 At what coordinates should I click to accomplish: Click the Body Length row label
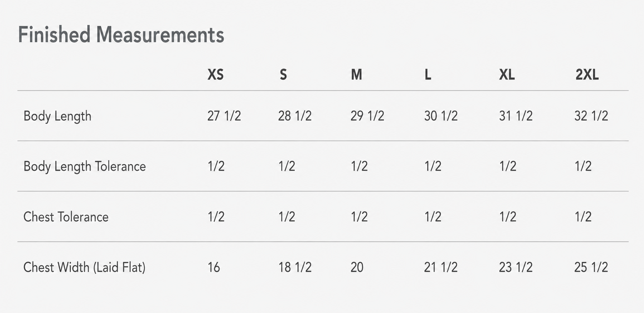[57, 116]
